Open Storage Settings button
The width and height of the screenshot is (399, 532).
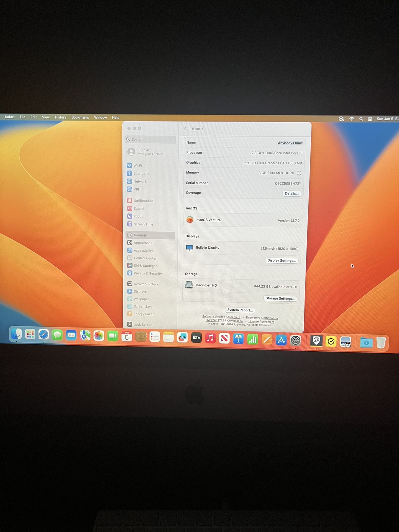[x=280, y=298]
